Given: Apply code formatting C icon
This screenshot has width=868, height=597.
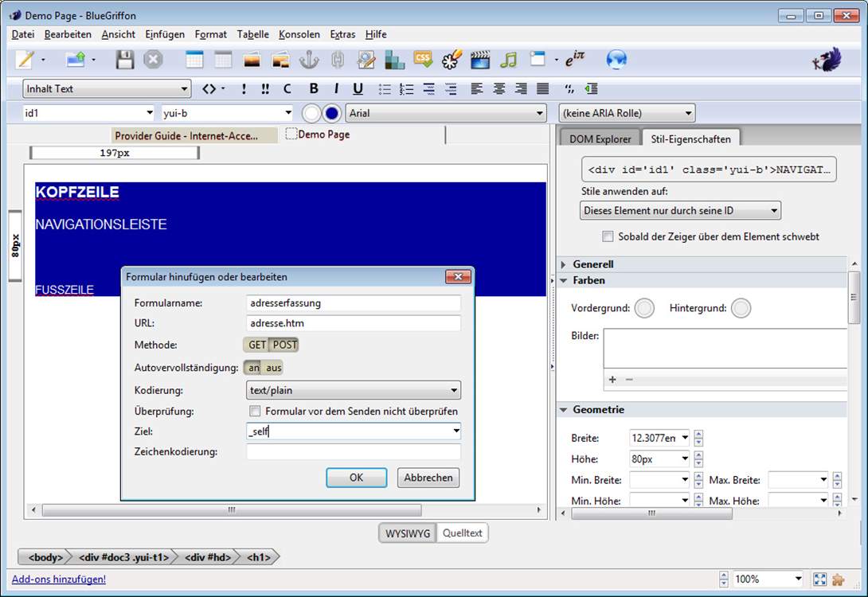Looking at the screenshot, I should (287, 88).
